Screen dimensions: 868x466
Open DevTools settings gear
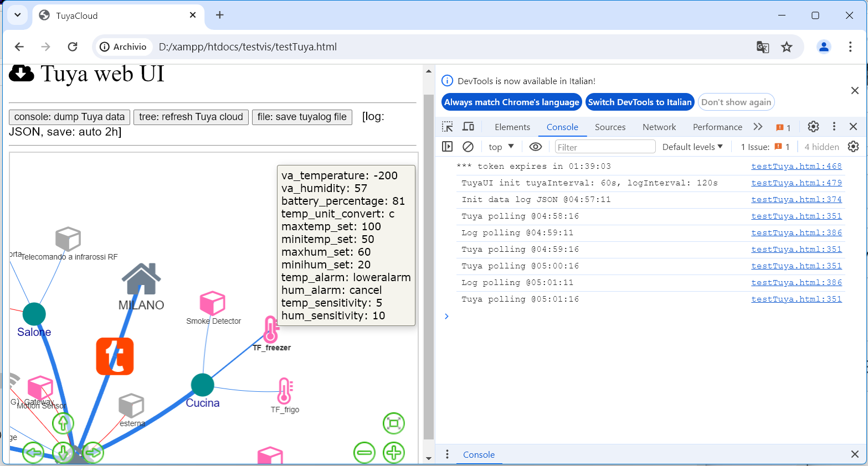pyautogui.click(x=813, y=127)
